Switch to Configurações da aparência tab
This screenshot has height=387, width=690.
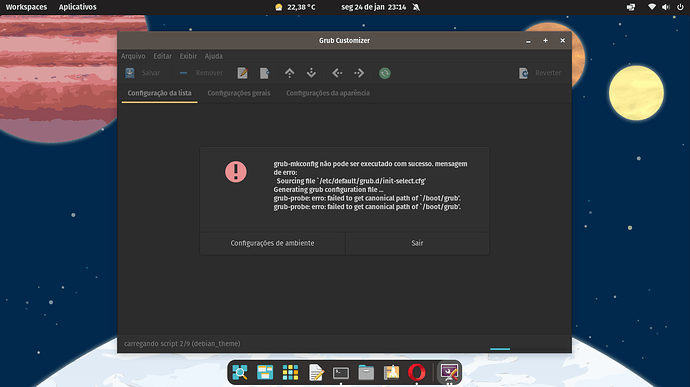click(328, 93)
